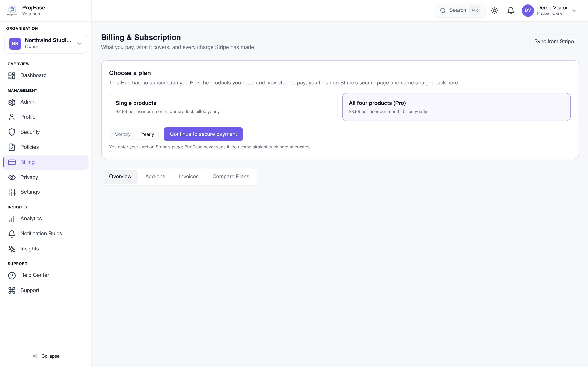Screen dimensions: 588x367
Task: Click the Privacy eye icon
Action: (12, 177)
